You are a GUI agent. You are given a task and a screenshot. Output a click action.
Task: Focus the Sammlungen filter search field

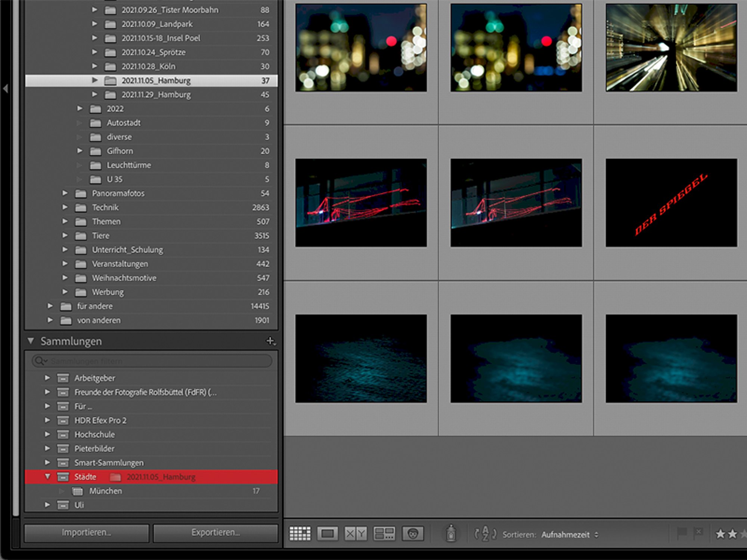click(x=152, y=361)
